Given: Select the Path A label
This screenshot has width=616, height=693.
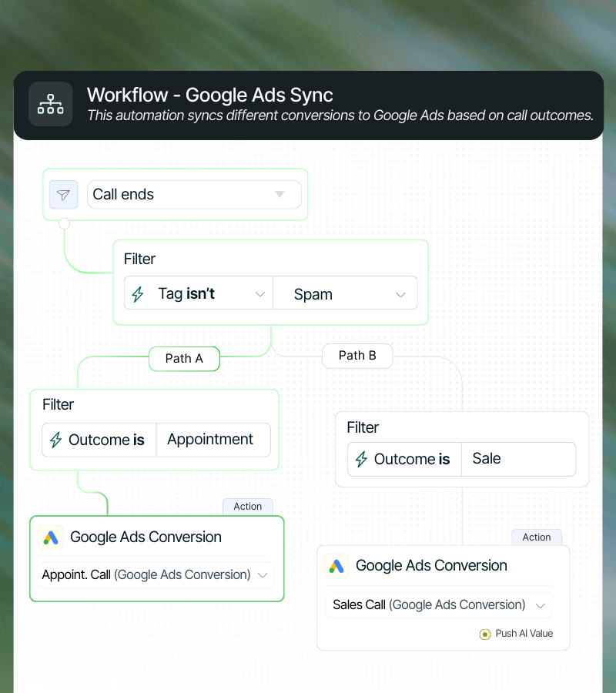Looking at the screenshot, I should (x=184, y=358).
